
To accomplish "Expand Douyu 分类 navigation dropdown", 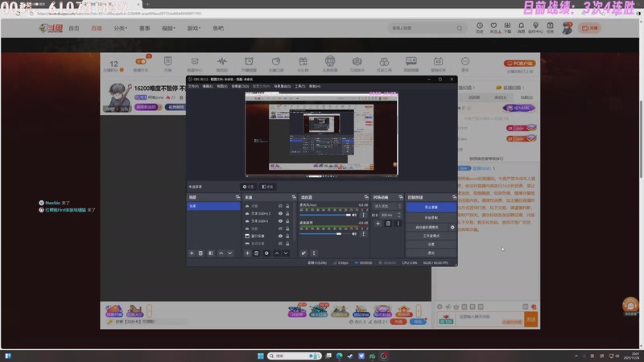I will click(120, 28).
